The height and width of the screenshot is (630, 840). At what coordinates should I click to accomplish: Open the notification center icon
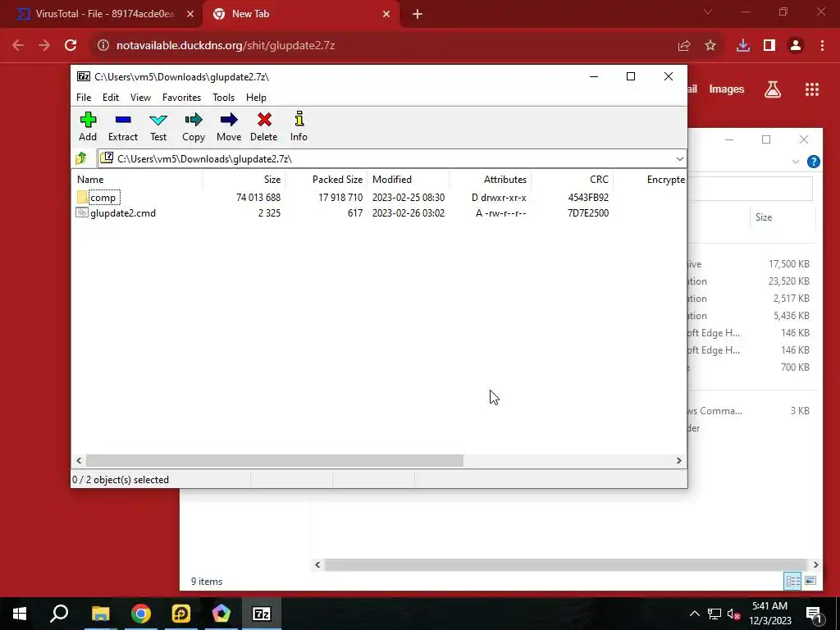coord(814,614)
